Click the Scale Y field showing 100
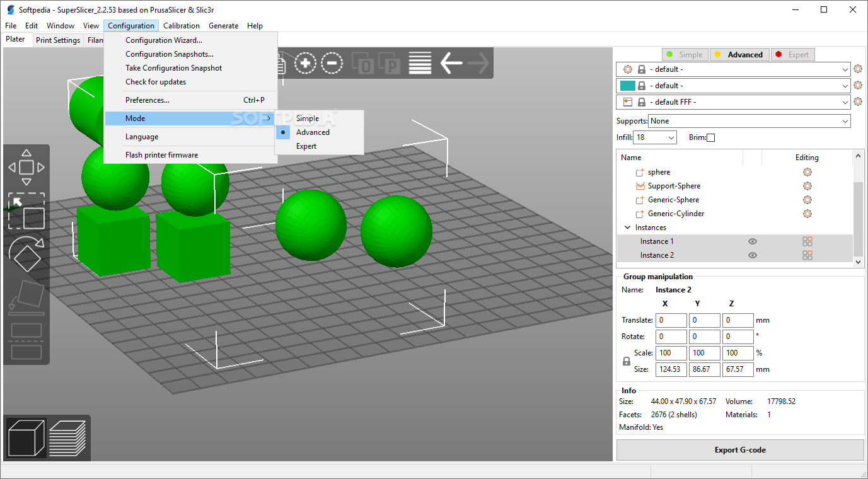868x479 pixels. pyautogui.click(x=705, y=353)
